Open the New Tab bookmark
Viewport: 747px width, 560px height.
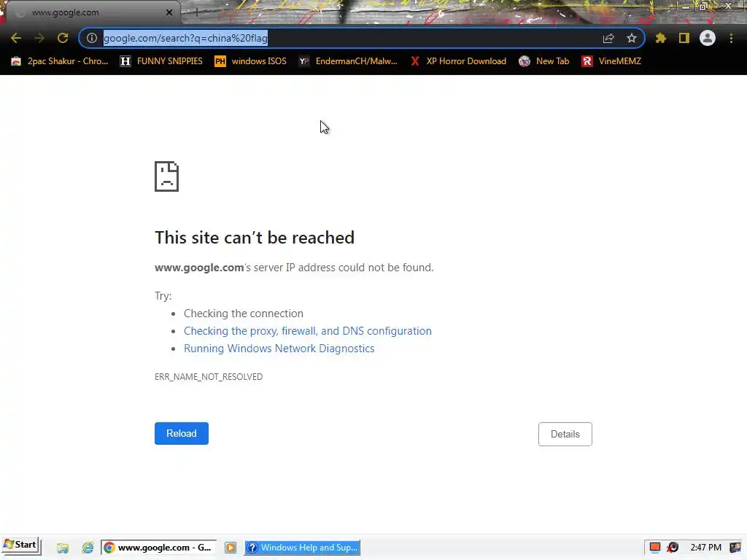point(544,61)
